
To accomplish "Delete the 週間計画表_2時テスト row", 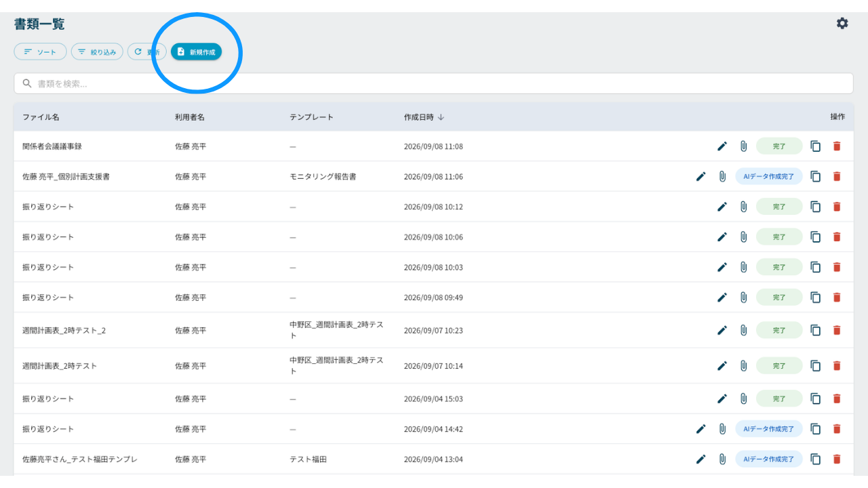I will coord(837,365).
